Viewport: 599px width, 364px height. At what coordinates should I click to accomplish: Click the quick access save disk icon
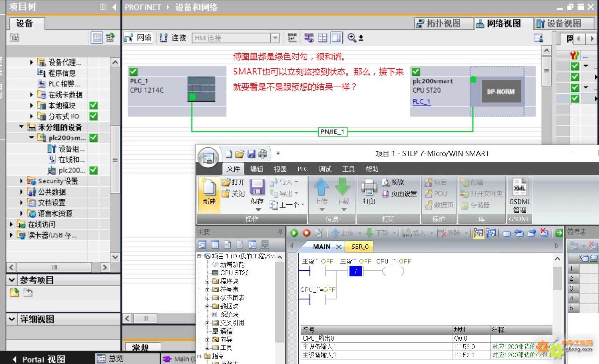(x=251, y=153)
